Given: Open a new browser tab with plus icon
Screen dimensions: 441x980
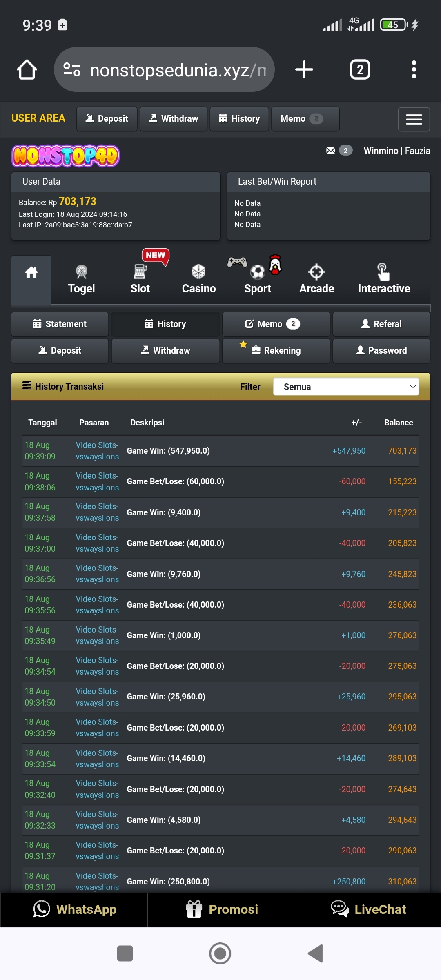Looking at the screenshot, I should pyautogui.click(x=304, y=69).
